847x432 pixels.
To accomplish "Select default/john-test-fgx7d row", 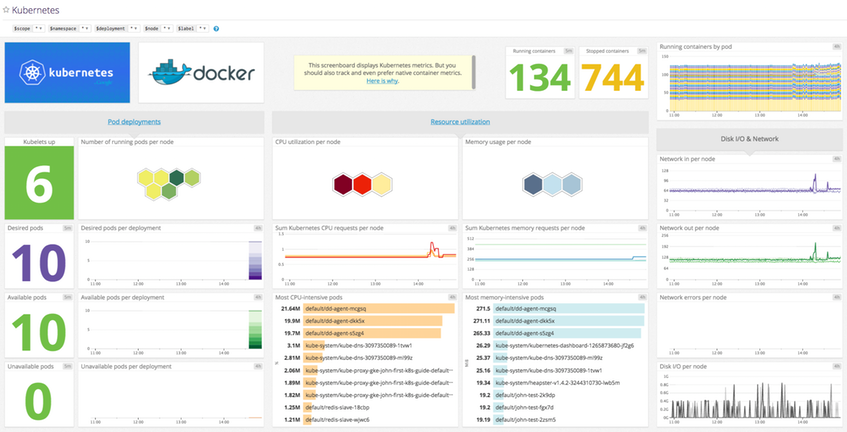I will point(558,407).
